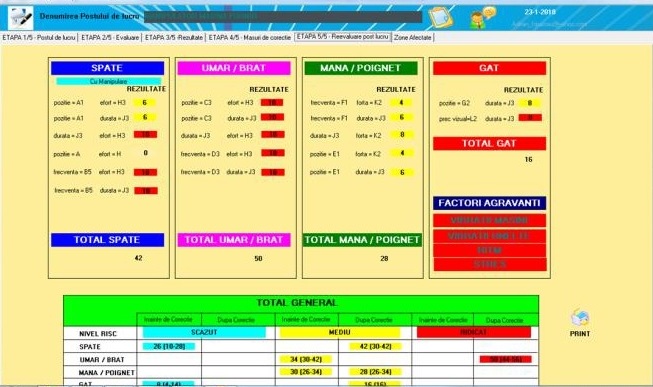Click the printer icon above PRINT
653x387 pixels.
[x=580, y=318]
